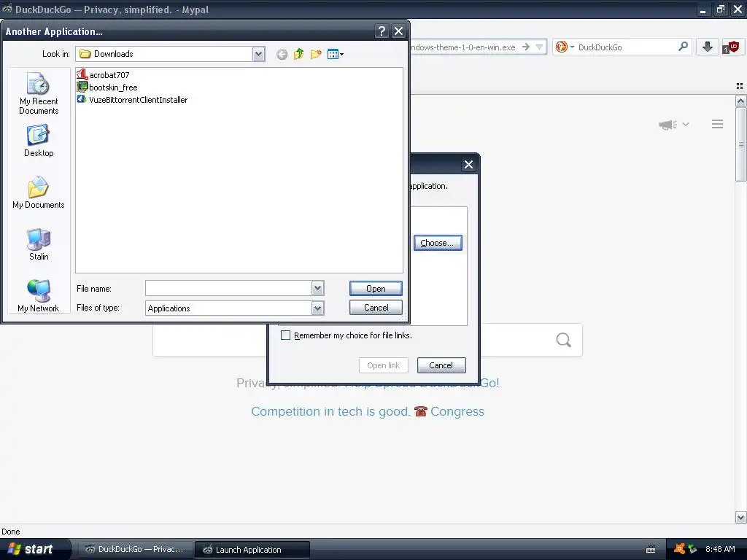This screenshot has height=560, width=747.
Task: Click the orange cat system tray icon
Action: click(679, 549)
